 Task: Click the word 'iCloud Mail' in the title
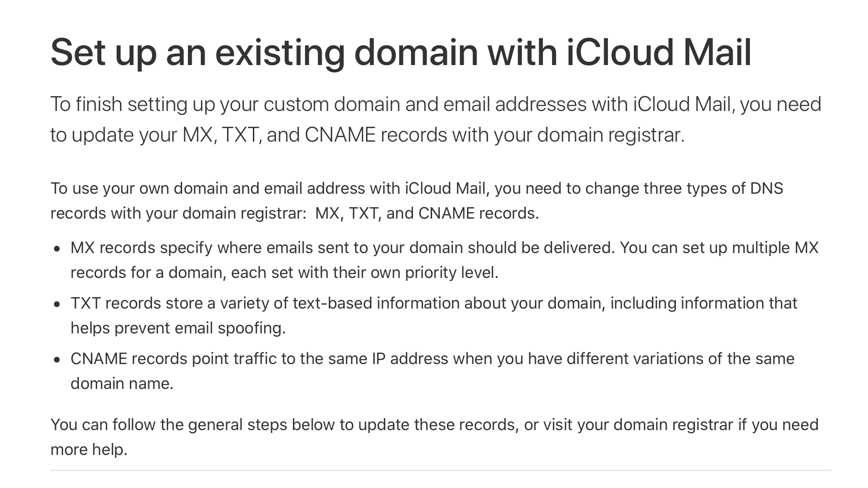659,52
